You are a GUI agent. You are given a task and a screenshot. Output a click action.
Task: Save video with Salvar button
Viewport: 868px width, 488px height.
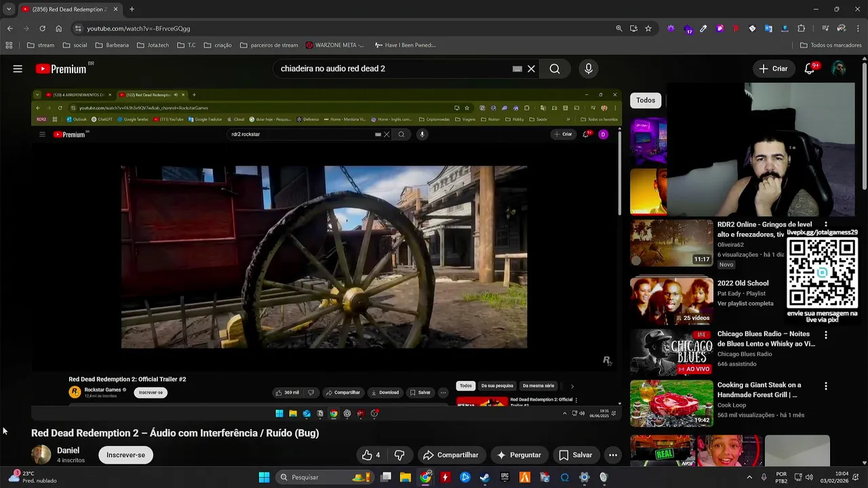(x=575, y=455)
